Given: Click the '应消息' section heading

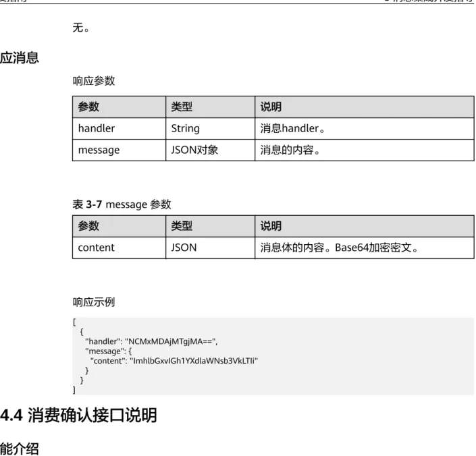Looking at the screenshot, I should tap(20, 57).
